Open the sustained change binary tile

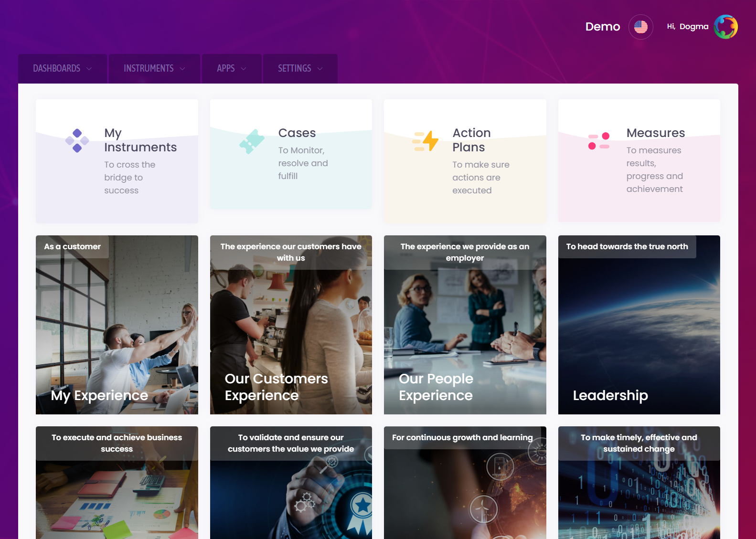tap(639, 483)
